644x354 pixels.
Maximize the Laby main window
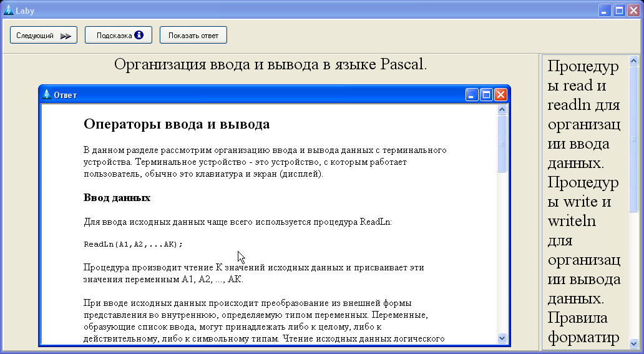pyautogui.click(x=619, y=10)
